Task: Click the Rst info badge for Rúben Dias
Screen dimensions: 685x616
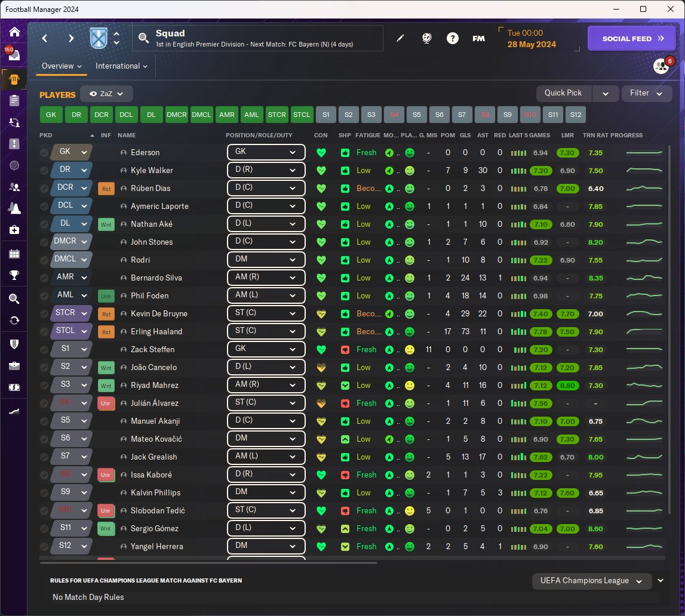Action: 106,189
